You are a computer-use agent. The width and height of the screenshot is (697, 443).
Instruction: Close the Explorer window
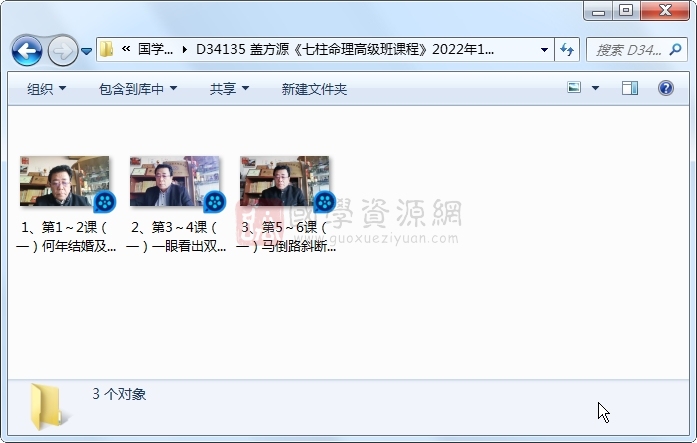[x=665, y=11]
